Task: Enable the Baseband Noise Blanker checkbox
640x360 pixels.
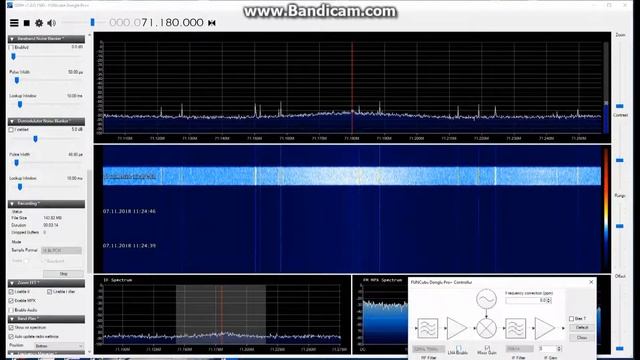Action: (11, 48)
